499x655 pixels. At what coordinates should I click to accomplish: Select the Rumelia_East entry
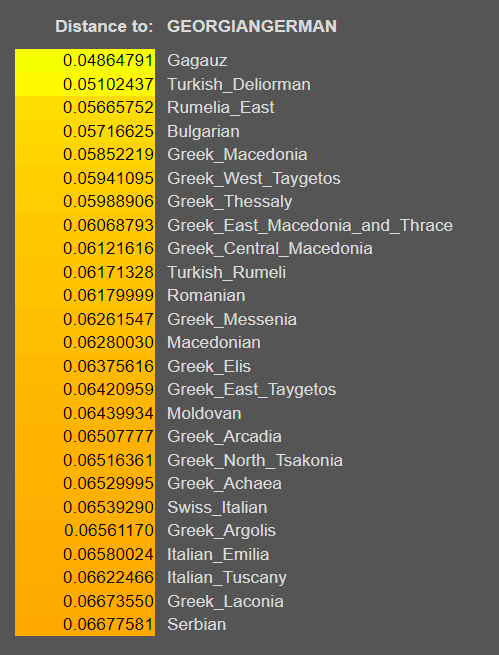tap(220, 108)
